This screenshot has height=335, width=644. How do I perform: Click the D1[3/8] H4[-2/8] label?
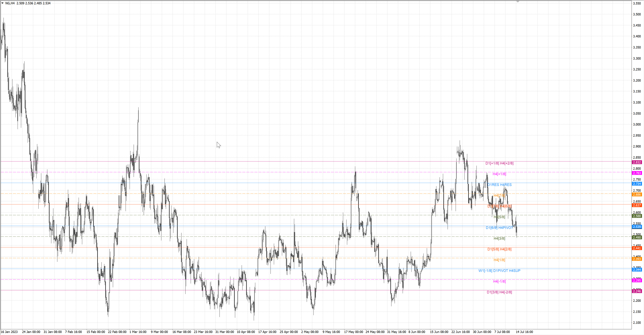[499, 292]
